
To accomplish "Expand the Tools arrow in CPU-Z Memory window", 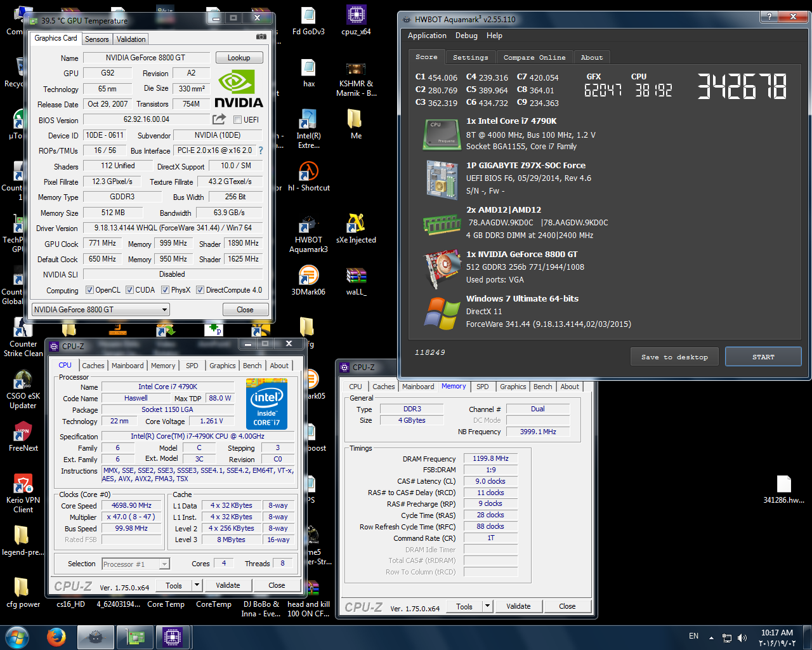I will click(487, 606).
